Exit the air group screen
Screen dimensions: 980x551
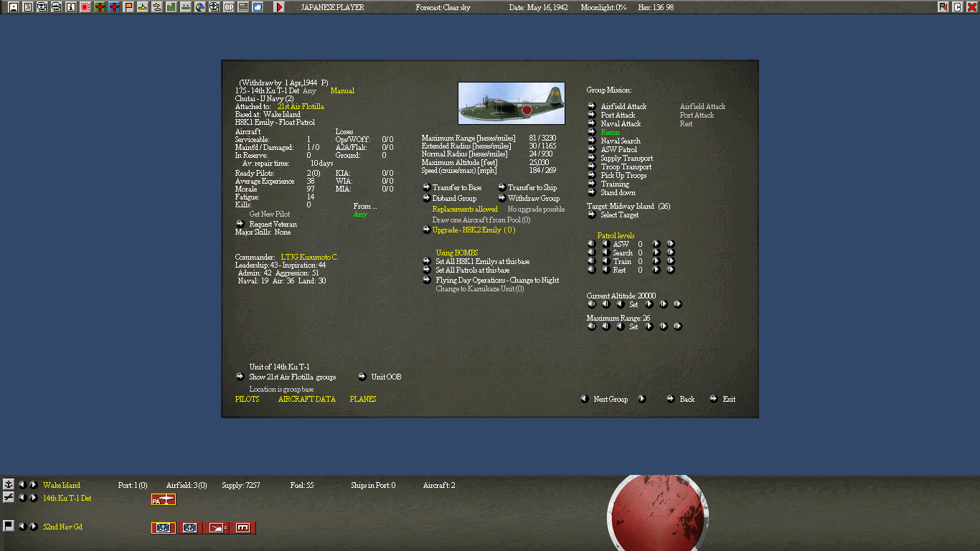coord(714,399)
